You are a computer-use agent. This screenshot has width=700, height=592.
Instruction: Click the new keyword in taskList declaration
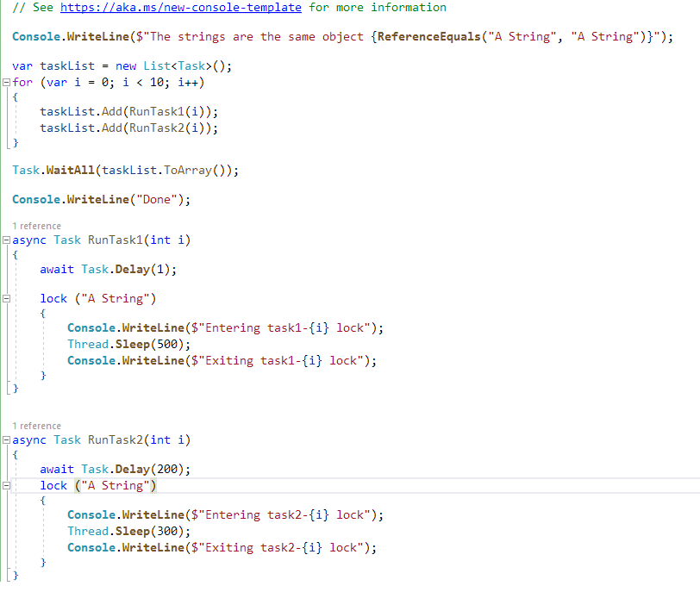tap(126, 66)
